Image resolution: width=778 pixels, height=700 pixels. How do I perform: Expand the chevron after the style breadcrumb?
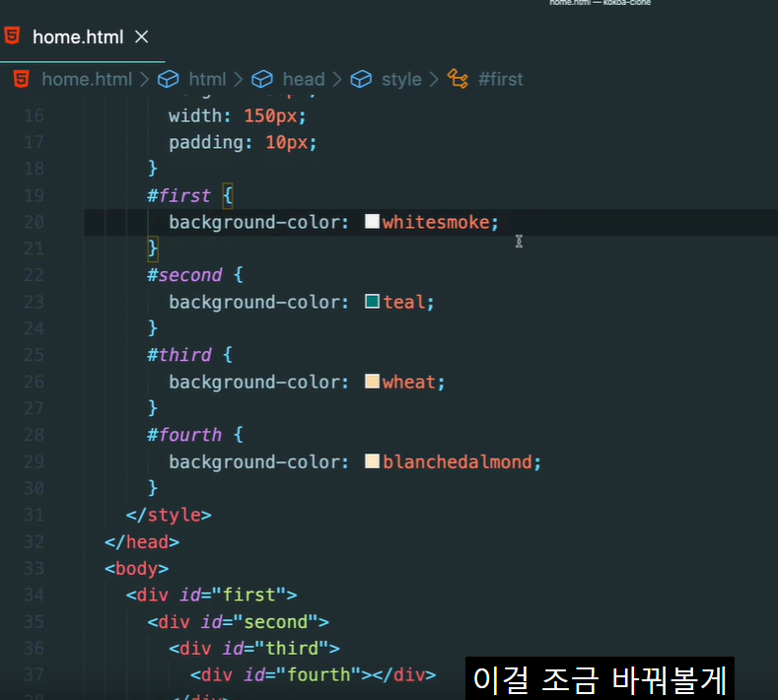tap(434, 80)
